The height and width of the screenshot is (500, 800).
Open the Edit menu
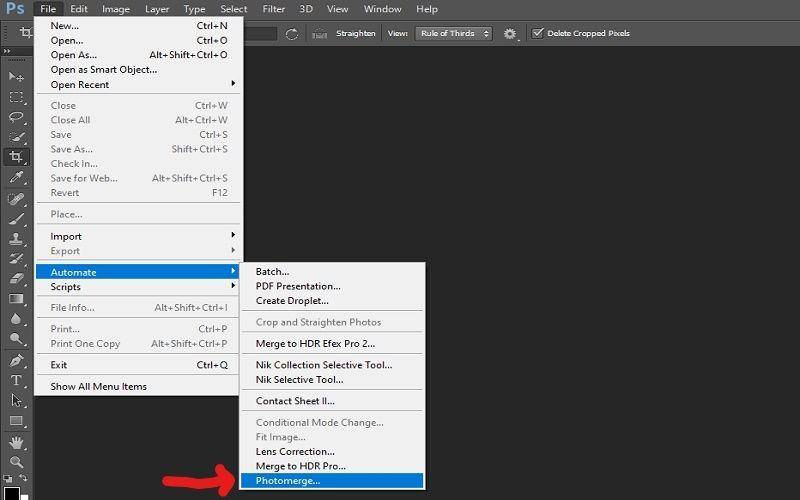tap(79, 9)
